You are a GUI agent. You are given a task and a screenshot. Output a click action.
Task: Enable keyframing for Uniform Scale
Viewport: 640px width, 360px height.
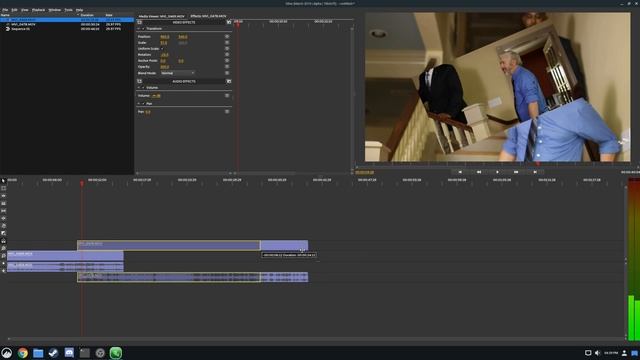click(227, 49)
